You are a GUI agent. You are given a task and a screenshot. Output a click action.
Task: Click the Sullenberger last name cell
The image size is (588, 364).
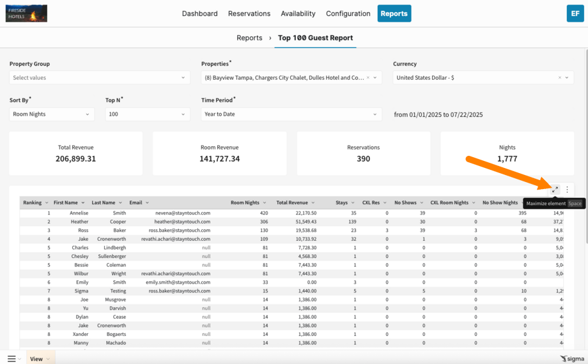pyautogui.click(x=112, y=257)
